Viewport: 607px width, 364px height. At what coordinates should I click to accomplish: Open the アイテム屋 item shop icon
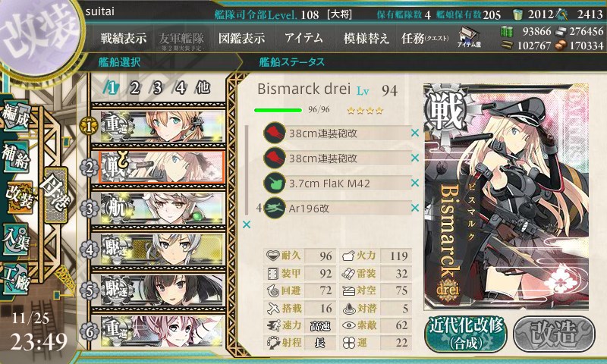(x=469, y=37)
